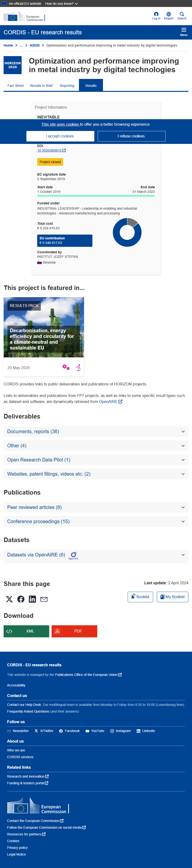This screenshot has width=192, height=868.
Task: Click I refuse cookies button
Action: point(132,136)
